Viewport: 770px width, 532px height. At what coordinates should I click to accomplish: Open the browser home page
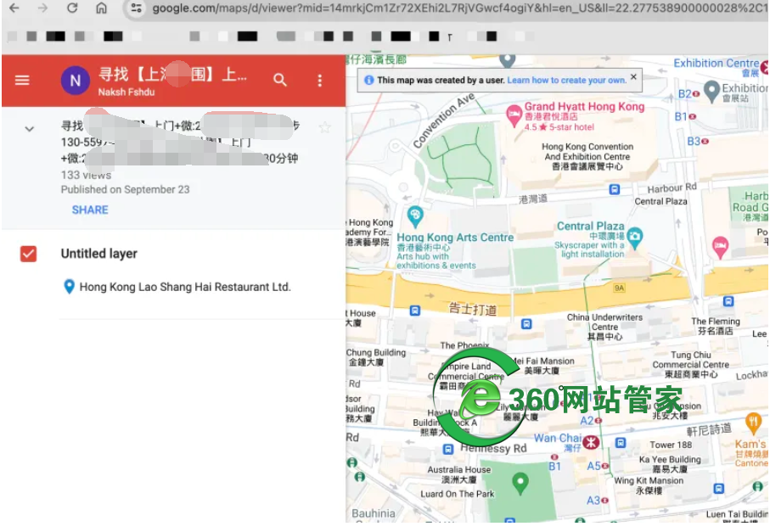coord(101,8)
